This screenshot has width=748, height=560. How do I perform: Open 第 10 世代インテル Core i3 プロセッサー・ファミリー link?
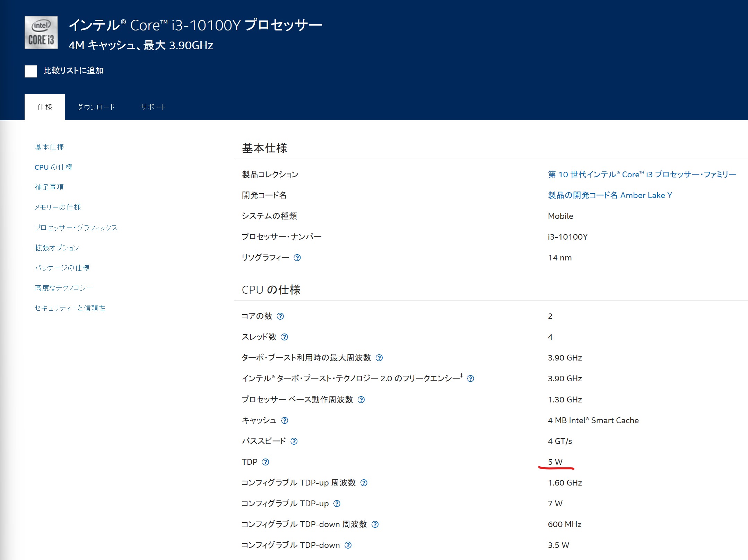(642, 174)
